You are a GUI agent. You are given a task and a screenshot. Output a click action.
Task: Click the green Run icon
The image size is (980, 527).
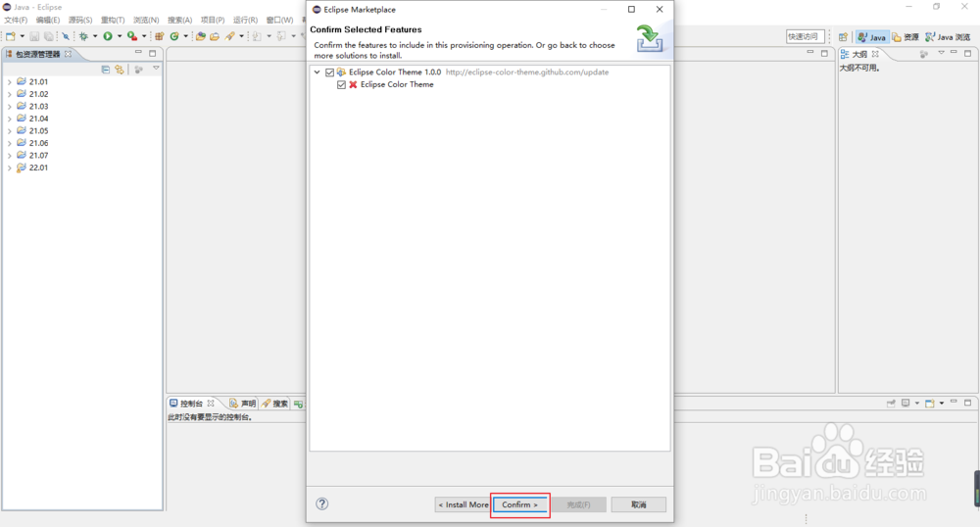108,36
